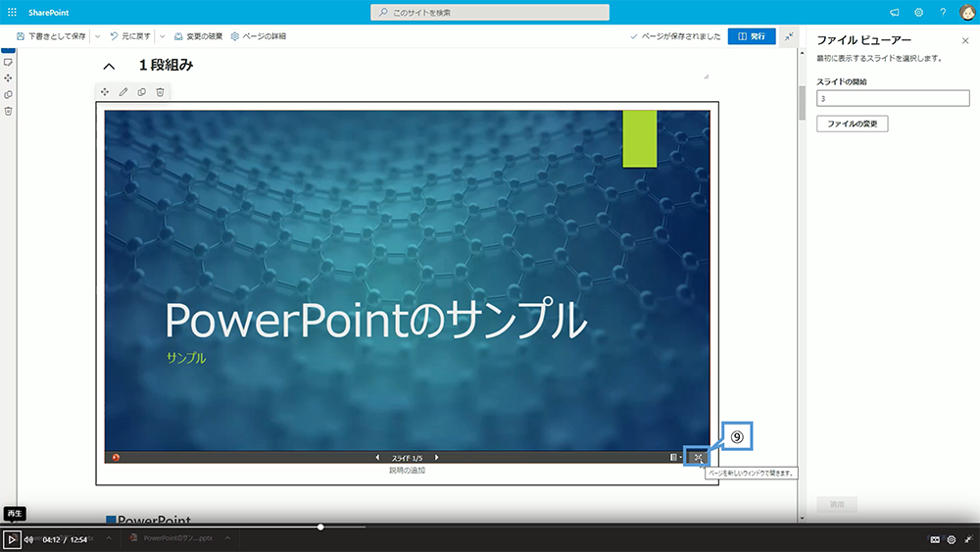Open the user account avatar
The height and width of the screenshot is (552, 980).
pos(967,13)
